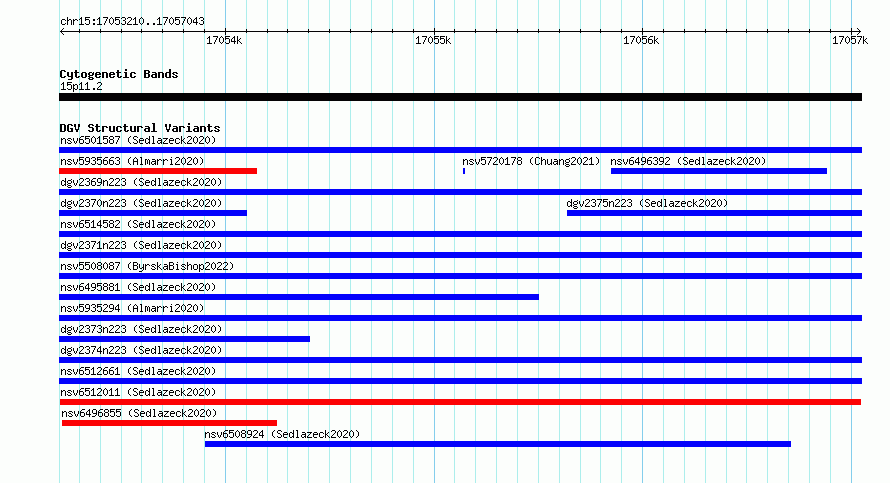Open variant dgv2371n223 (Sedlazeck2020) label
Screen dimensions: 890x483
(141, 245)
